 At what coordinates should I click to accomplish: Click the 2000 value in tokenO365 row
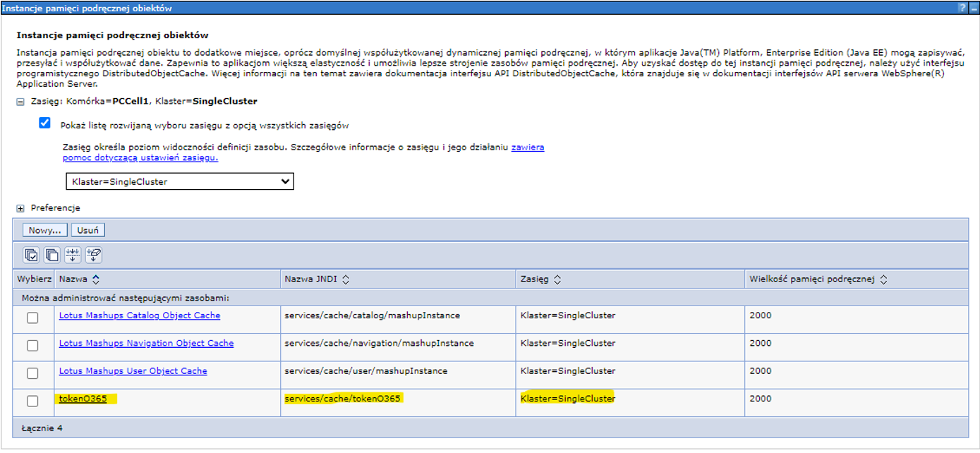coord(761,399)
